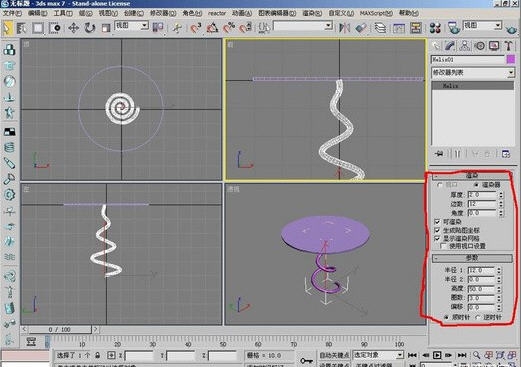Click the Zoom magnifier viewport control

(x=477, y=355)
